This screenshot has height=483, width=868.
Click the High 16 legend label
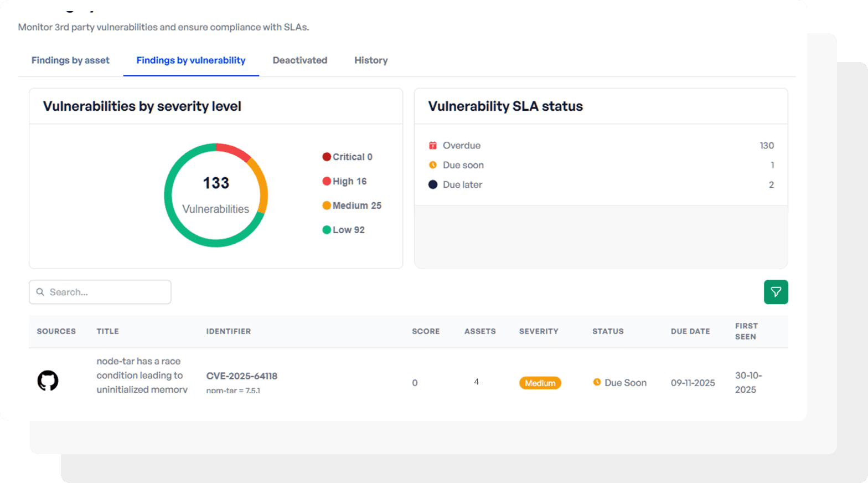pos(349,181)
